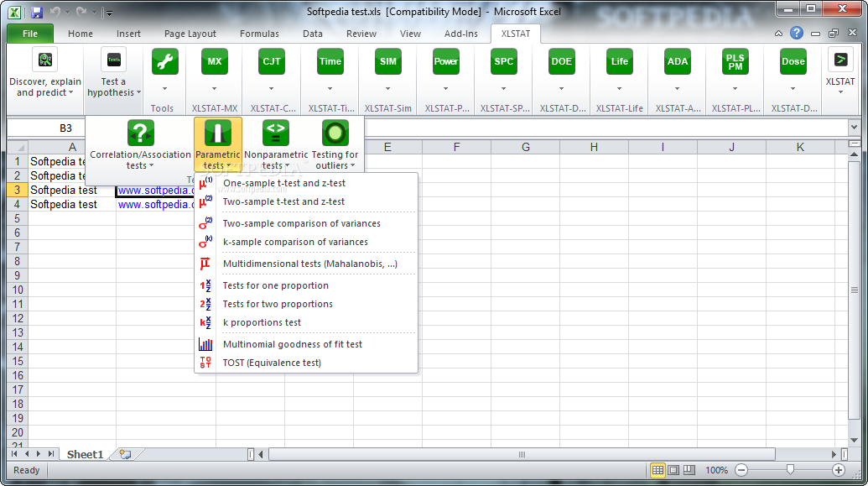Insert a new worksheet via tab icon
868x486 pixels.
coord(126,454)
